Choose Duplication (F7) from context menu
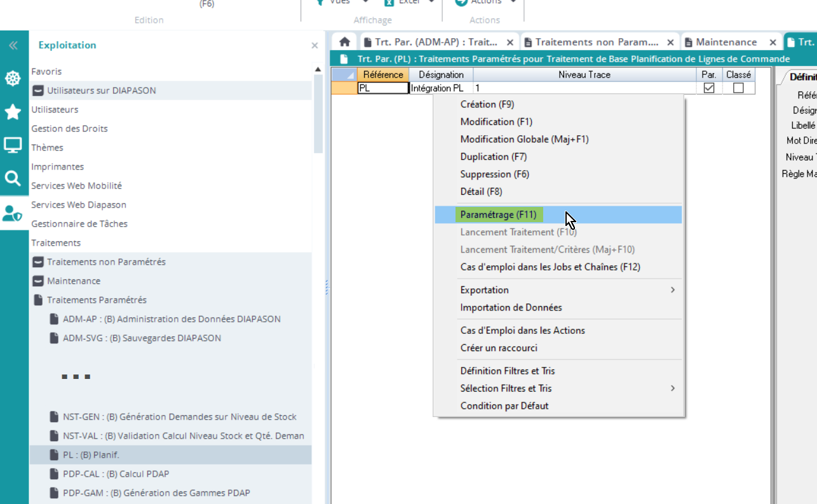The width and height of the screenshot is (817, 504). click(x=493, y=157)
